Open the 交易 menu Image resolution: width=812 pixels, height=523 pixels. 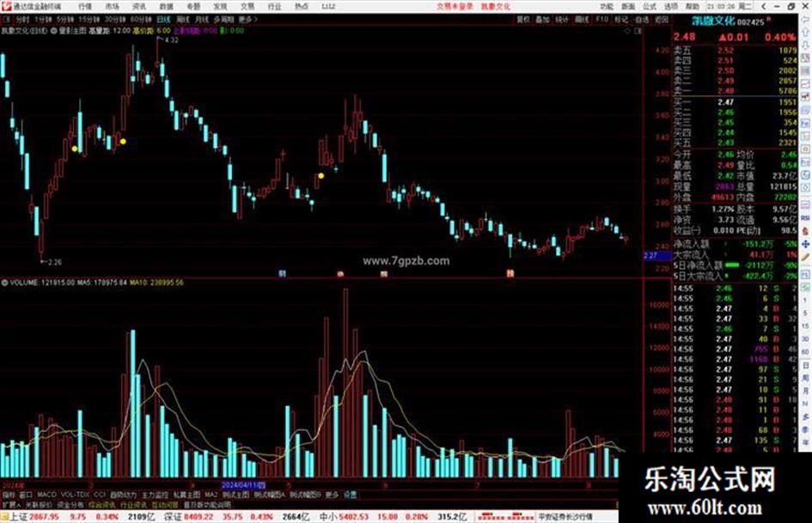coord(247,7)
